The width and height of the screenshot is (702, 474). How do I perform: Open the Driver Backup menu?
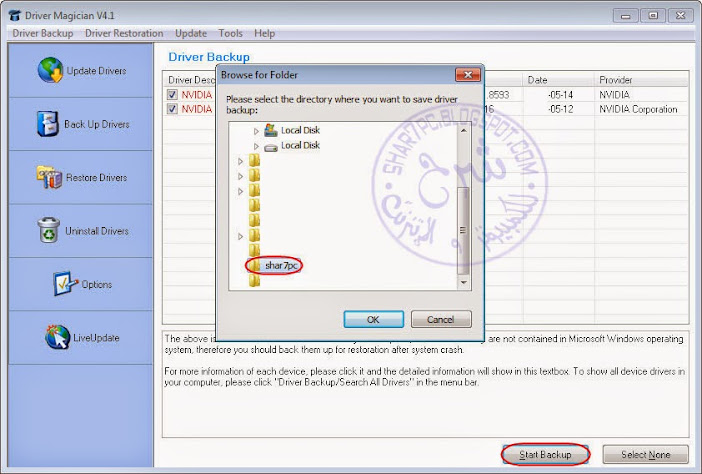(43, 33)
